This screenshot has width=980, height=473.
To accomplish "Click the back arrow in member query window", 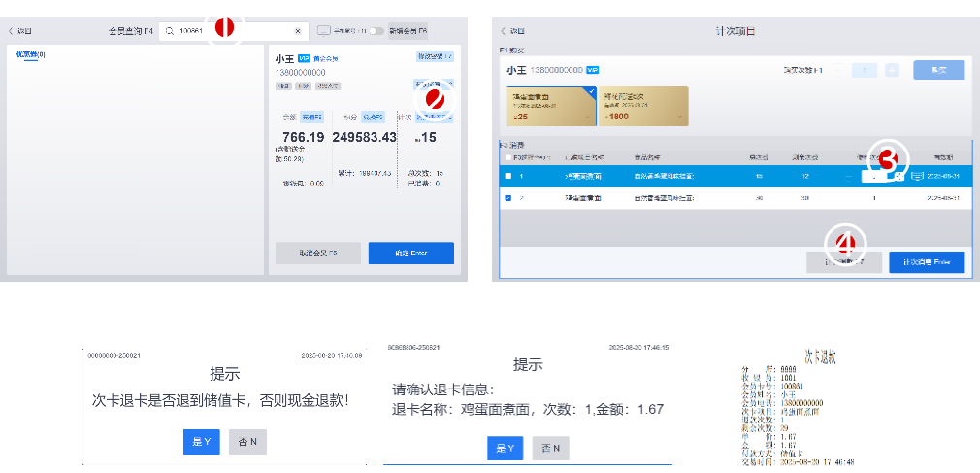I will tap(12, 31).
